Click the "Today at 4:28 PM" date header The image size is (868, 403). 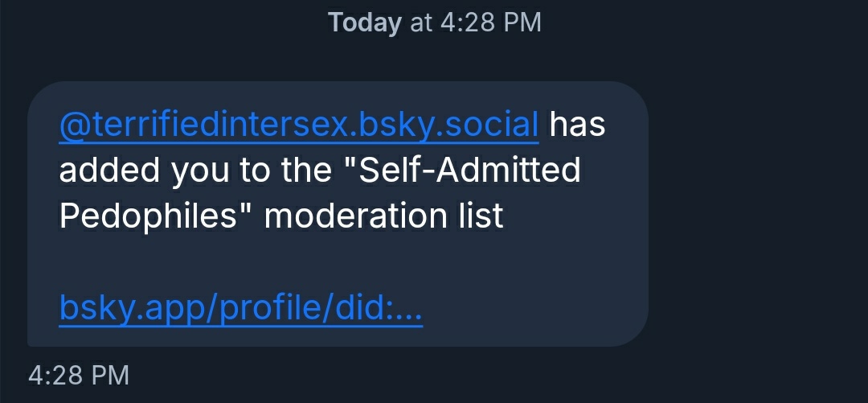(x=434, y=23)
